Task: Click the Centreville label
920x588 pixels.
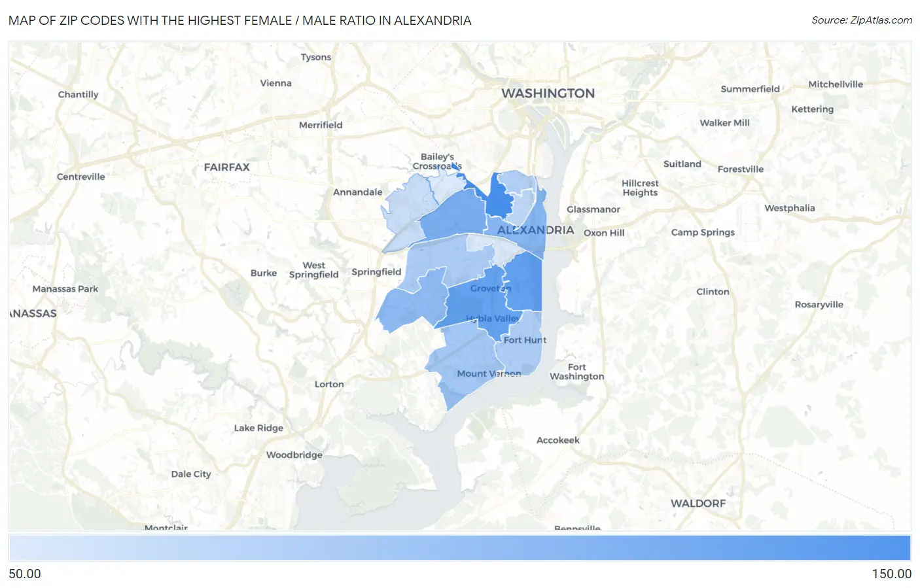Action: tap(80, 177)
